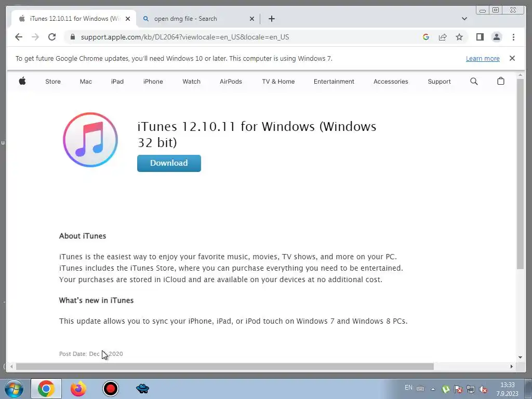The height and width of the screenshot is (399, 532).
Task: Click the network tray icon
Action: click(x=471, y=389)
